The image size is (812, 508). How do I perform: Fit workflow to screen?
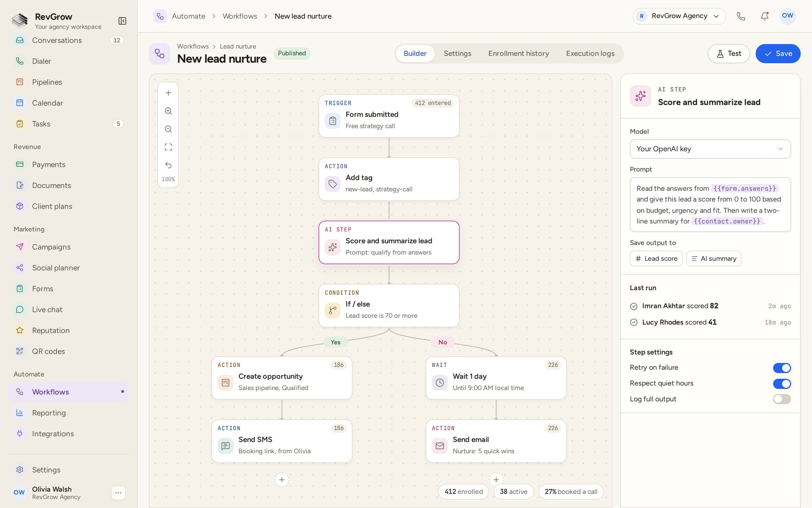pyautogui.click(x=168, y=147)
